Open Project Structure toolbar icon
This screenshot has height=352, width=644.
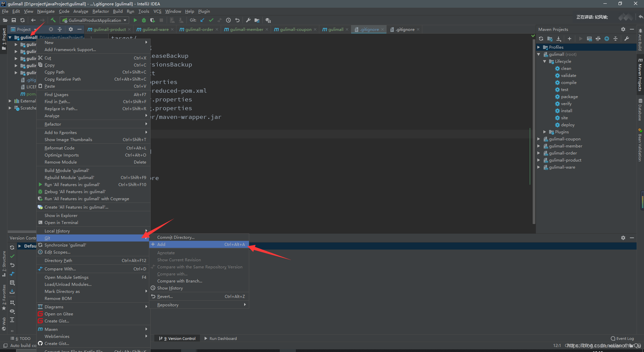257,20
